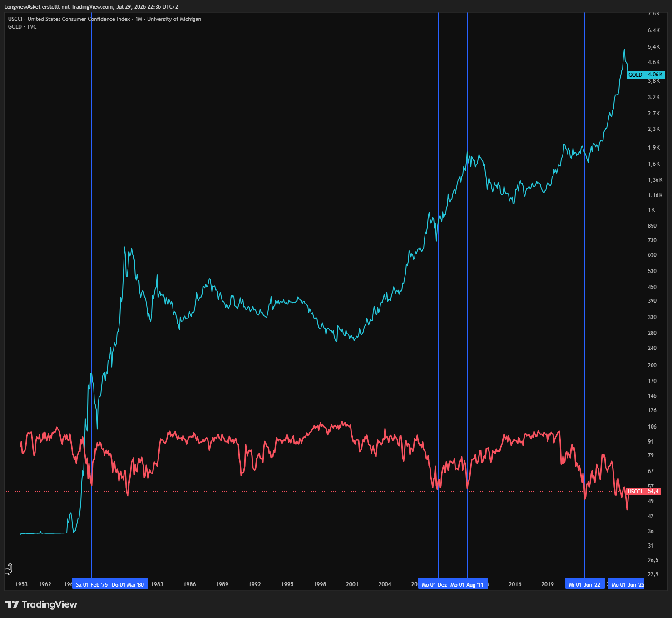Select the GOLD series name tag

coord(635,75)
